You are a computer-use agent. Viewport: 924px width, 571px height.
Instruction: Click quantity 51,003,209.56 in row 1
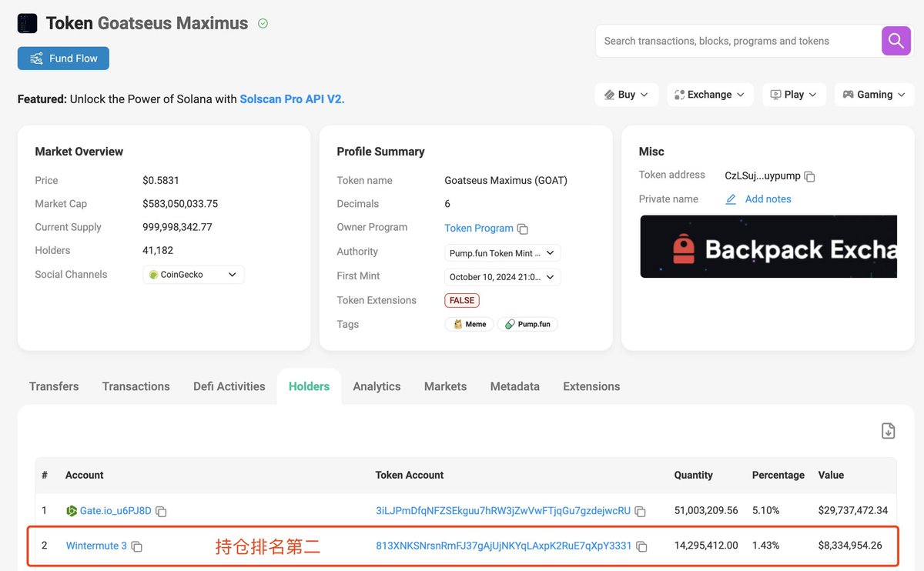coord(706,510)
